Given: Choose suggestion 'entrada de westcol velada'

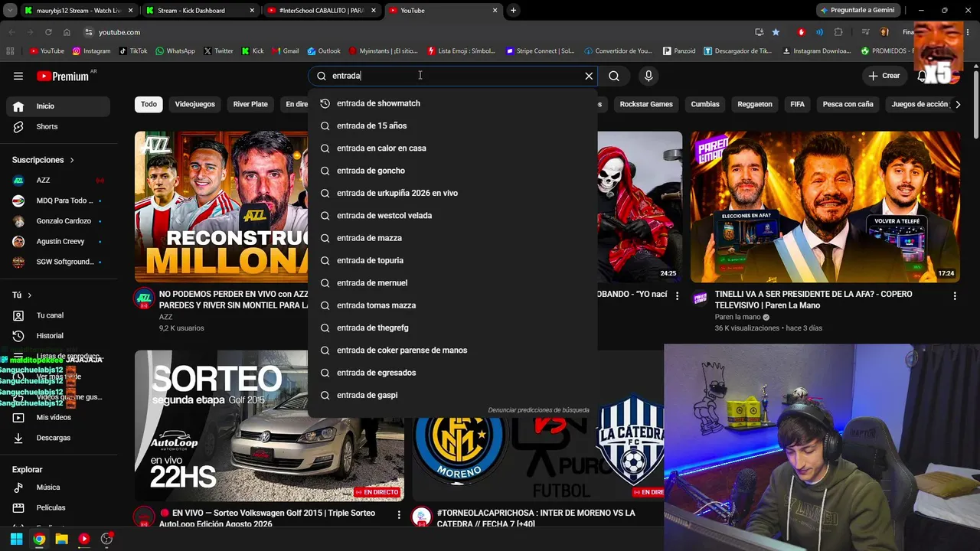Looking at the screenshot, I should tap(452, 216).
